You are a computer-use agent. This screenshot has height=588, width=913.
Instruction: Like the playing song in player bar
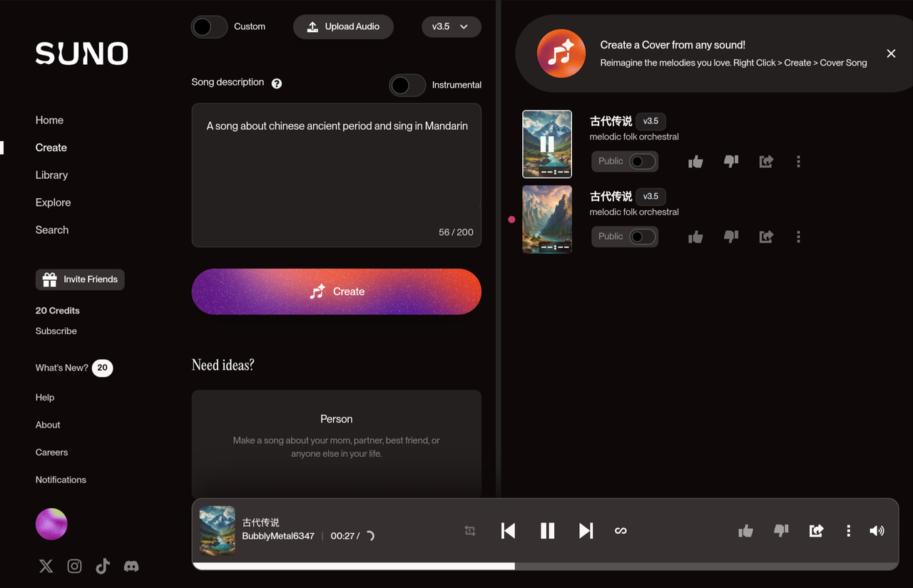point(745,530)
